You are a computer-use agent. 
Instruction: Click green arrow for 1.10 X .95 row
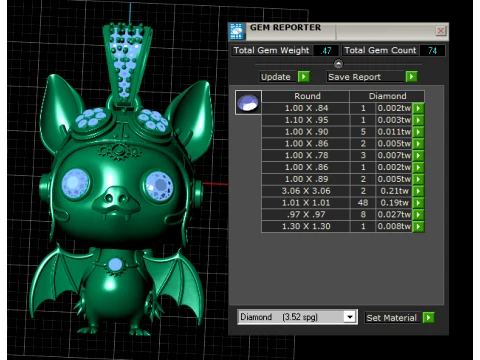(x=418, y=120)
